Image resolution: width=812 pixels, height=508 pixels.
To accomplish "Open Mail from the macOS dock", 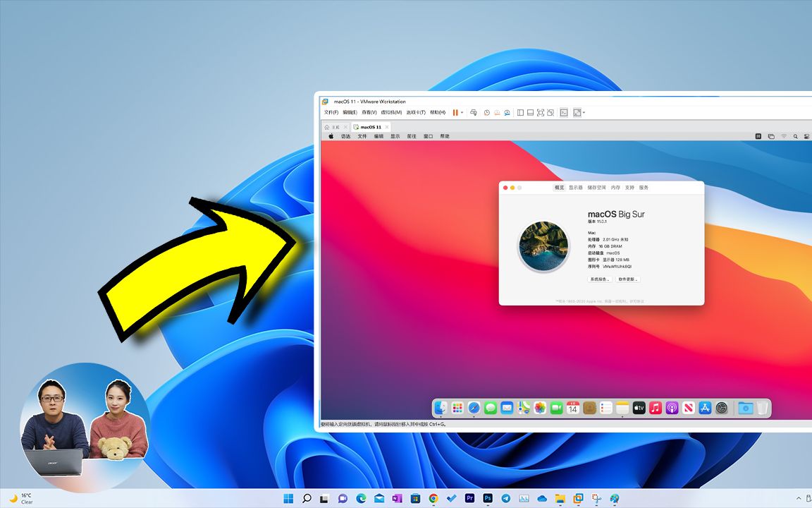I will [507, 408].
